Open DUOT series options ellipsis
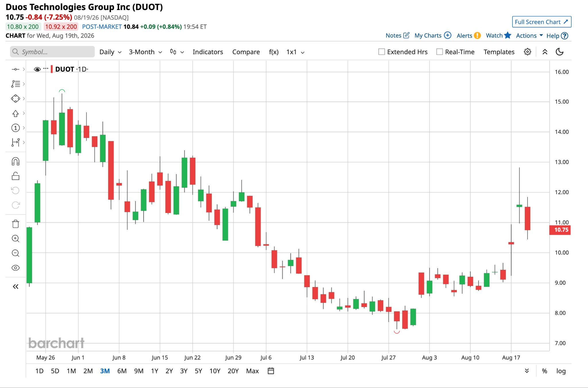Viewport: 588px width, 388px height. tap(46, 69)
